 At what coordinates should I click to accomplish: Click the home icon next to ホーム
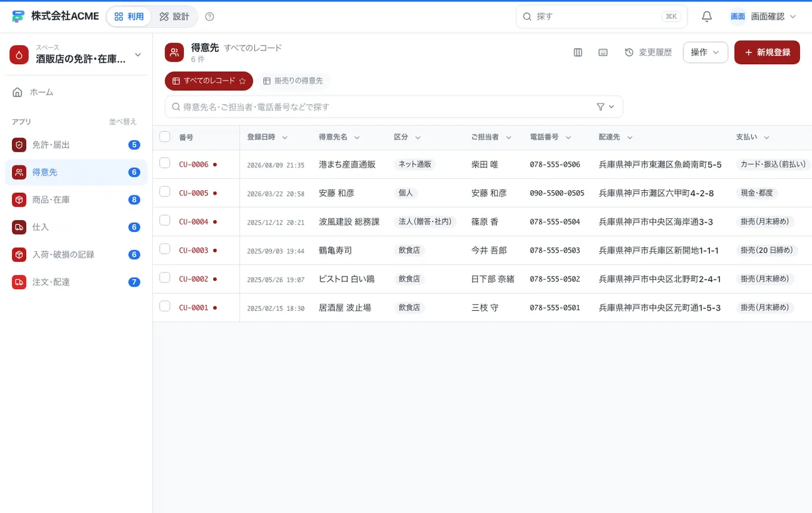(x=18, y=92)
